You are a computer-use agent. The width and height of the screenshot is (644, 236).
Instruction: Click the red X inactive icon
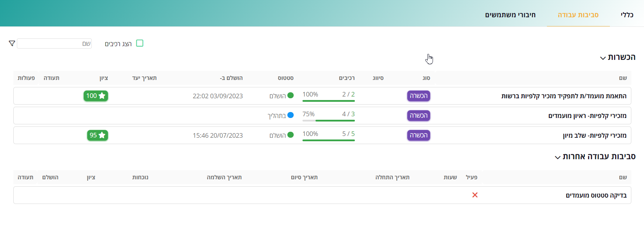(x=475, y=195)
